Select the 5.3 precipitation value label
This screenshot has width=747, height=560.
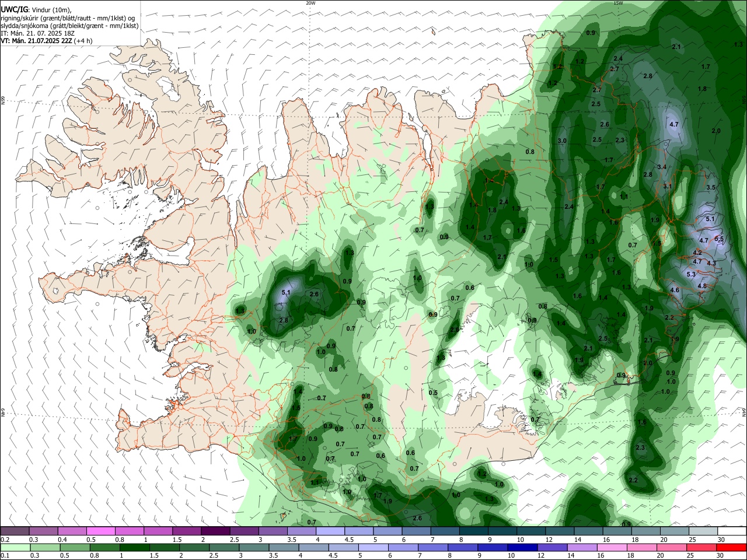691,274
